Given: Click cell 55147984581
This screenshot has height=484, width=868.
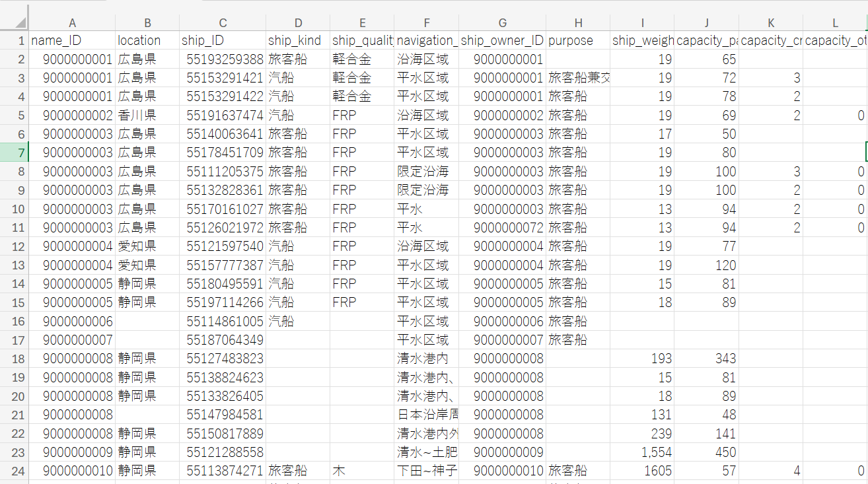Looking at the screenshot, I should click(x=223, y=415).
